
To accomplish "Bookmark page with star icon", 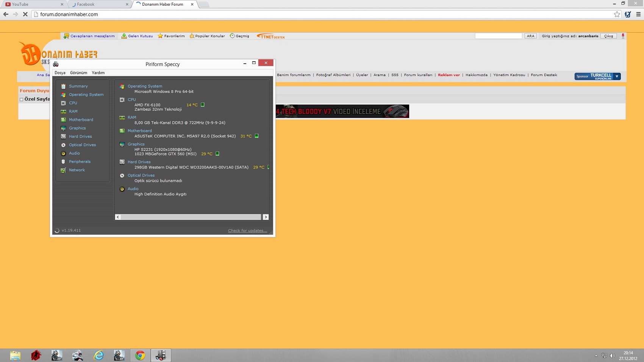I will [617, 14].
